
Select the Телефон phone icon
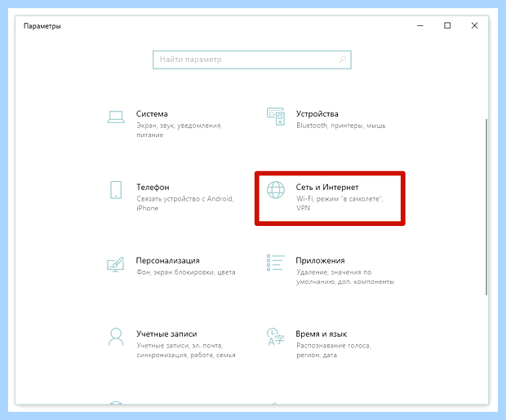tap(116, 190)
